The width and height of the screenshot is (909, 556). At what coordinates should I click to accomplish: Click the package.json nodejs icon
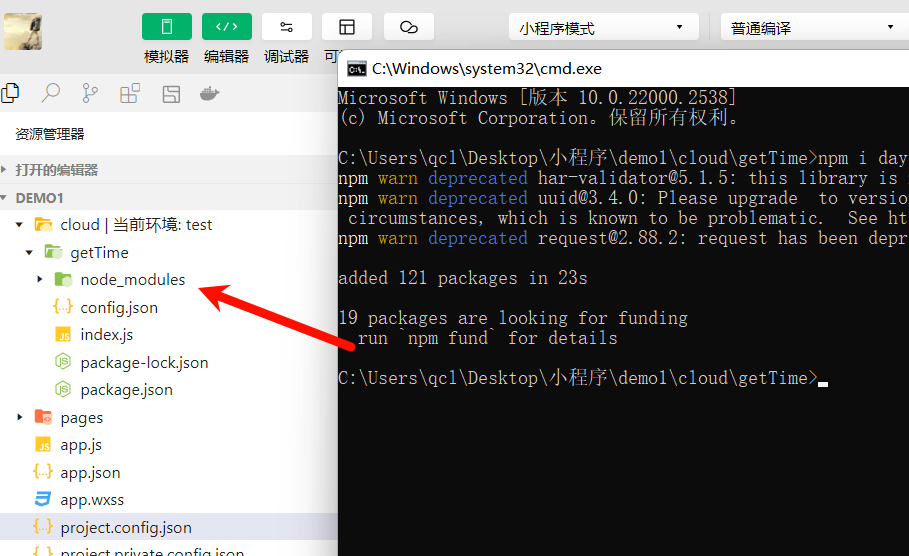pos(63,389)
